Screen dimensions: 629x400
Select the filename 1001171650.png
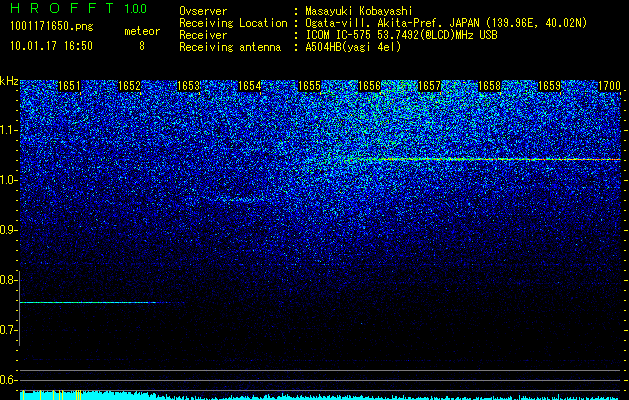(52, 27)
